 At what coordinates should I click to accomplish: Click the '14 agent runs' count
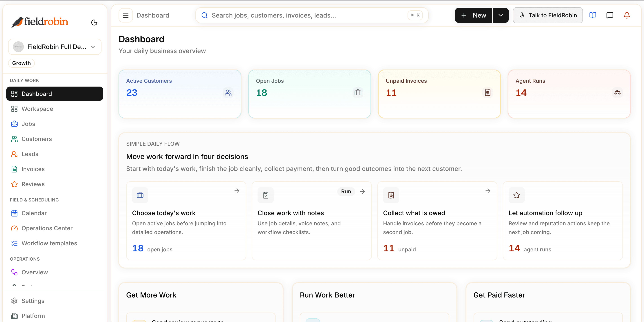coord(530,248)
